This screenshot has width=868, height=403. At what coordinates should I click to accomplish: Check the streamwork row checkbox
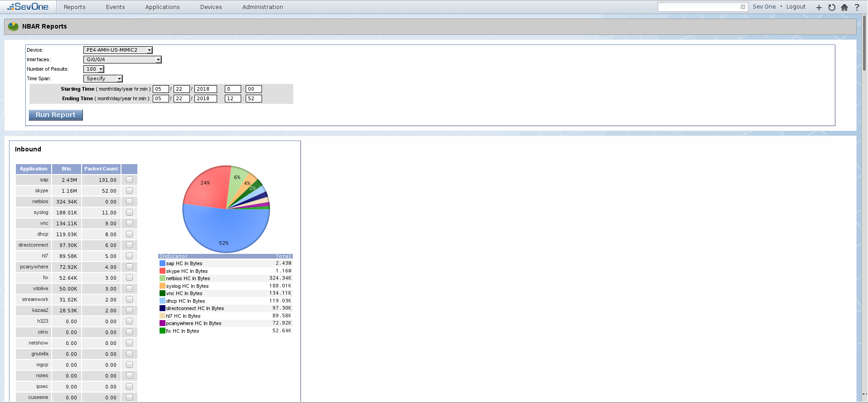coord(129,300)
